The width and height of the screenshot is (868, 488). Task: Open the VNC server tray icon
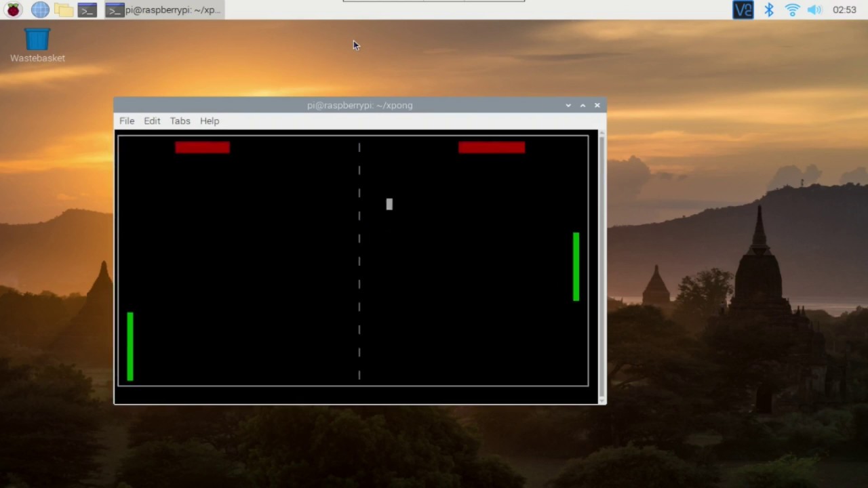pyautogui.click(x=743, y=9)
